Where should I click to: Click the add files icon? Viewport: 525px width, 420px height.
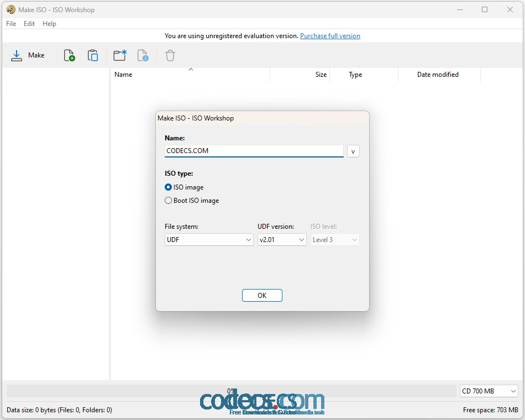point(69,55)
